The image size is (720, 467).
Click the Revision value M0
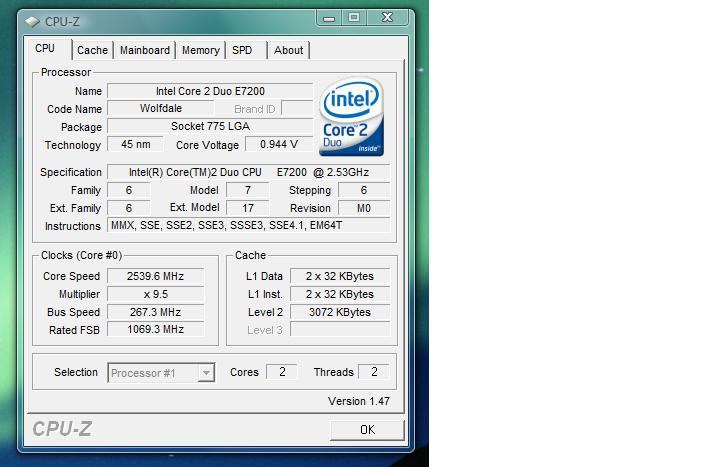pos(364,208)
